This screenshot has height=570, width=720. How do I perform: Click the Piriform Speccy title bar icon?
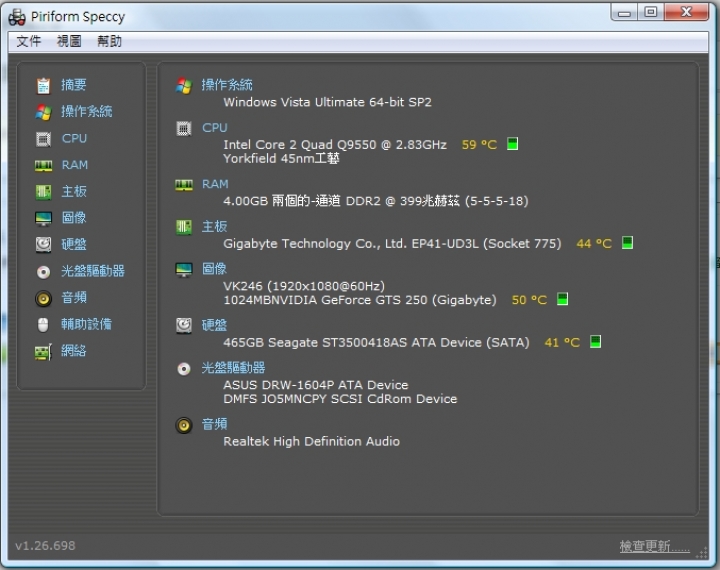17,17
